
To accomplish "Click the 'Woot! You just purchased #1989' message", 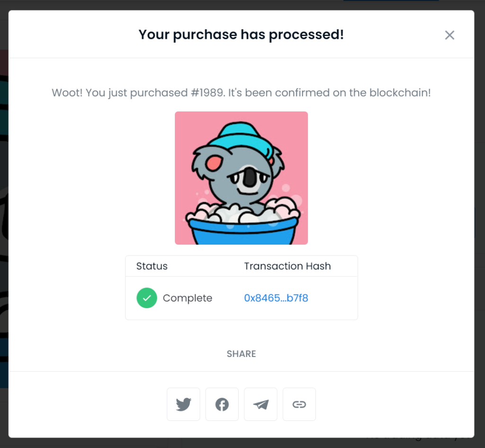I will pyautogui.click(x=241, y=92).
